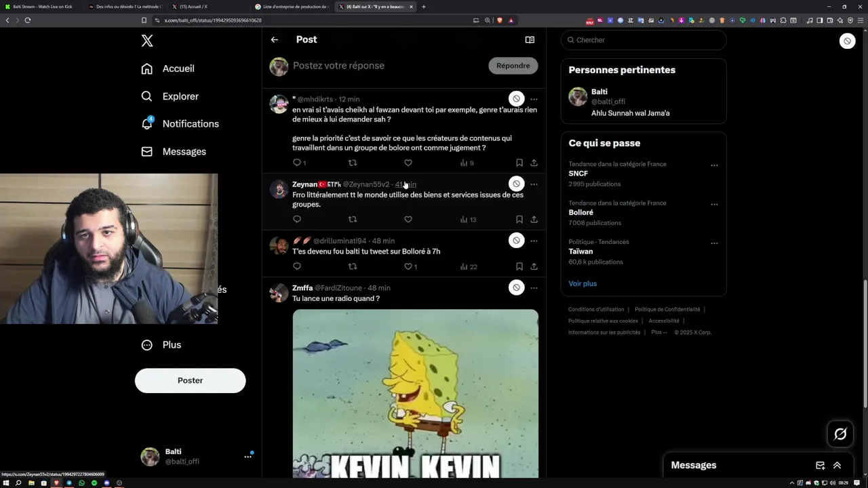Click the Voir plus link
This screenshot has width=868, height=488.
583,283
